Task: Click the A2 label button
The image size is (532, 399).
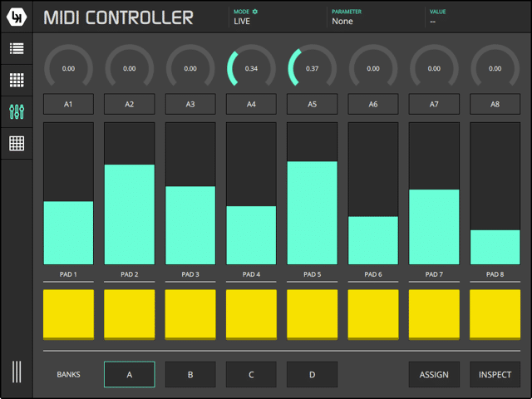Action: [130, 104]
